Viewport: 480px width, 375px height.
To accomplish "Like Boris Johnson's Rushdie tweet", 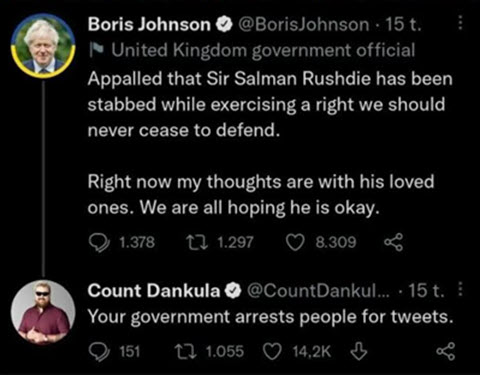I will [x=295, y=242].
